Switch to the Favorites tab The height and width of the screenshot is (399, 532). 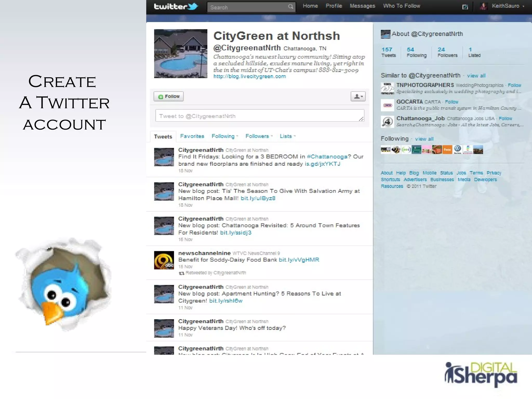(x=192, y=136)
